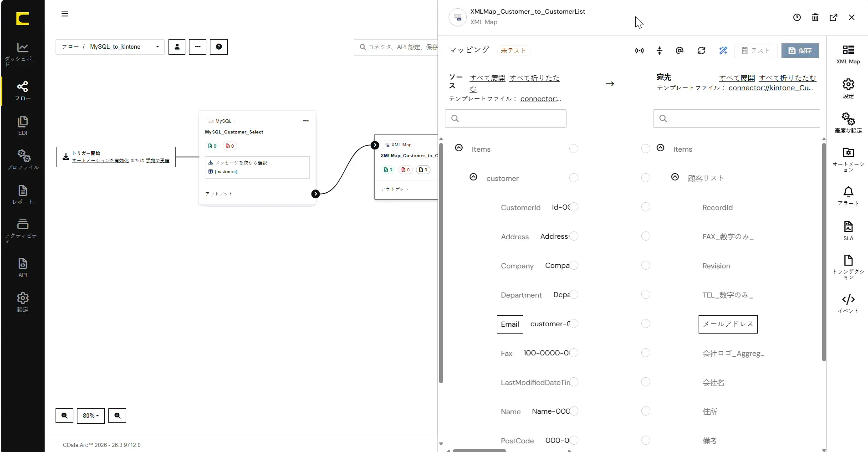Click the user icon button beside flow selector
Image resolution: width=868 pixels, height=452 pixels.
click(x=177, y=46)
